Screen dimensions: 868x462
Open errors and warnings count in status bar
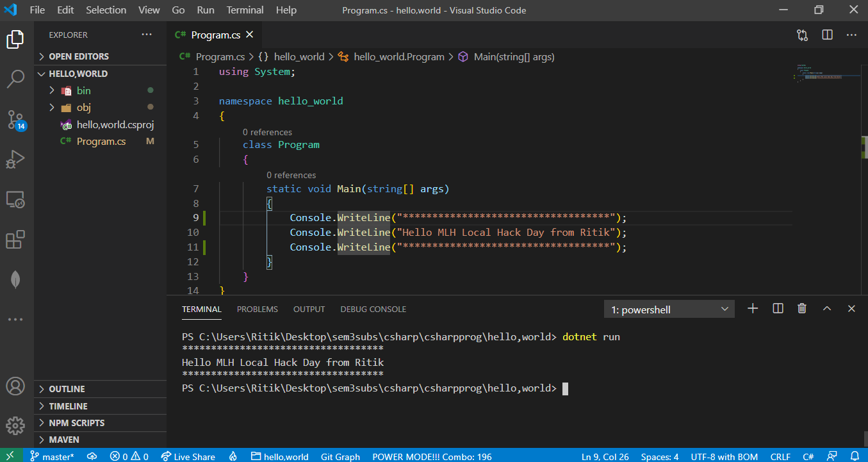coord(129,456)
